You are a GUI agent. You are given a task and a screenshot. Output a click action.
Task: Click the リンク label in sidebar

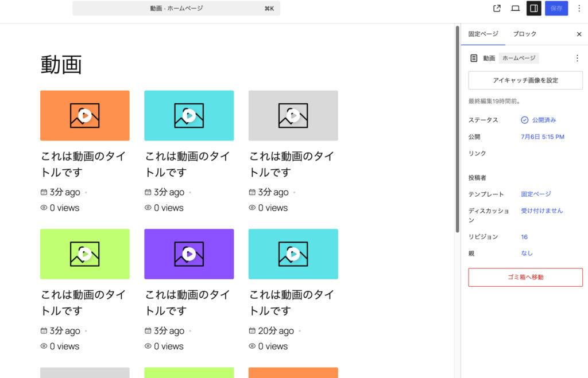(477, 153)
